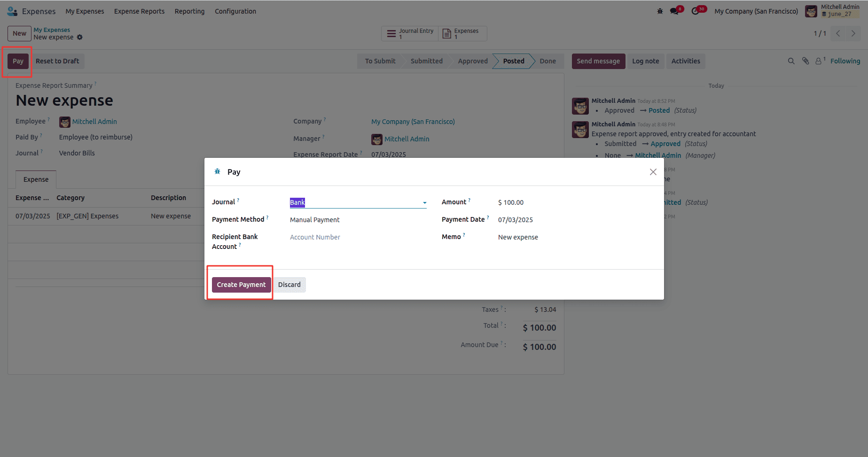Image resolution: width=868 pixels, height=457 pixels.
Task: Click the Vendor Bills journal value
Action: pos(77,153)
